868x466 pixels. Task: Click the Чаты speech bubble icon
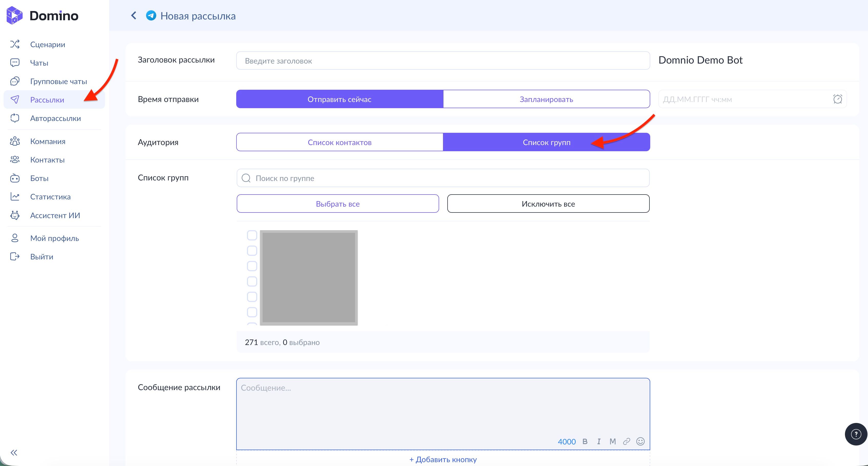pyautogui.click(x=15, y=63)
